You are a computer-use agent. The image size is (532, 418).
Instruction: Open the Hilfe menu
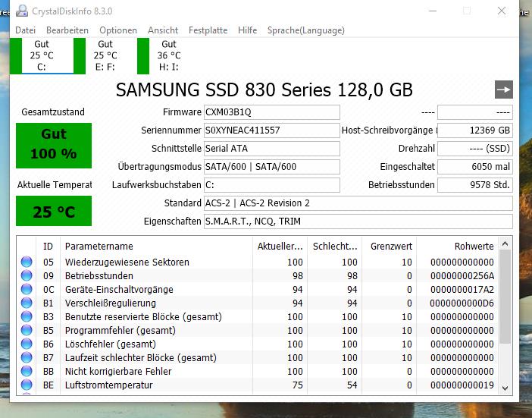(247, 30)
